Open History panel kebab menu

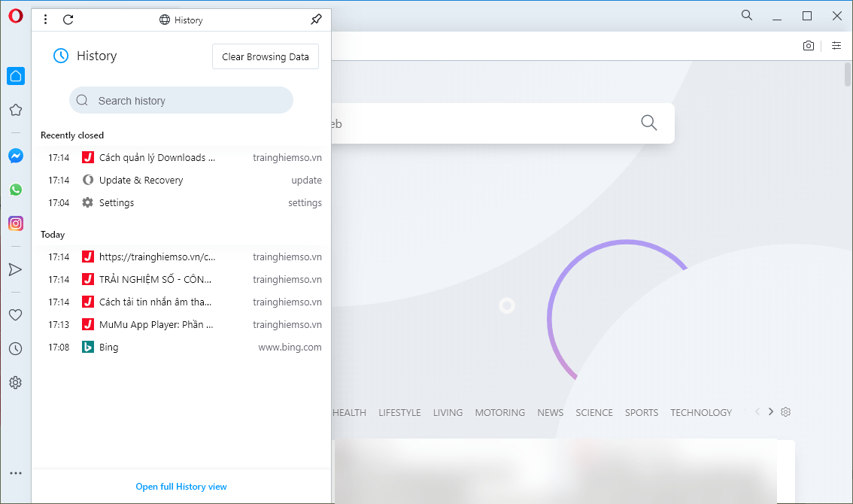coord(46,20)
